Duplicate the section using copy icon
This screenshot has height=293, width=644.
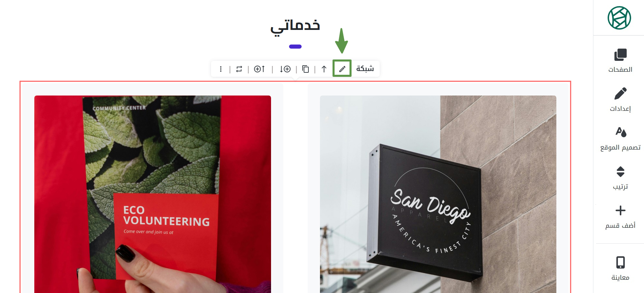pos(305,69)
